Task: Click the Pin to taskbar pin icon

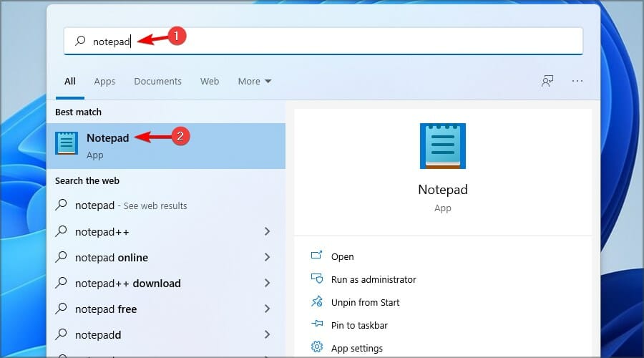Action: [x=317, y=324]
